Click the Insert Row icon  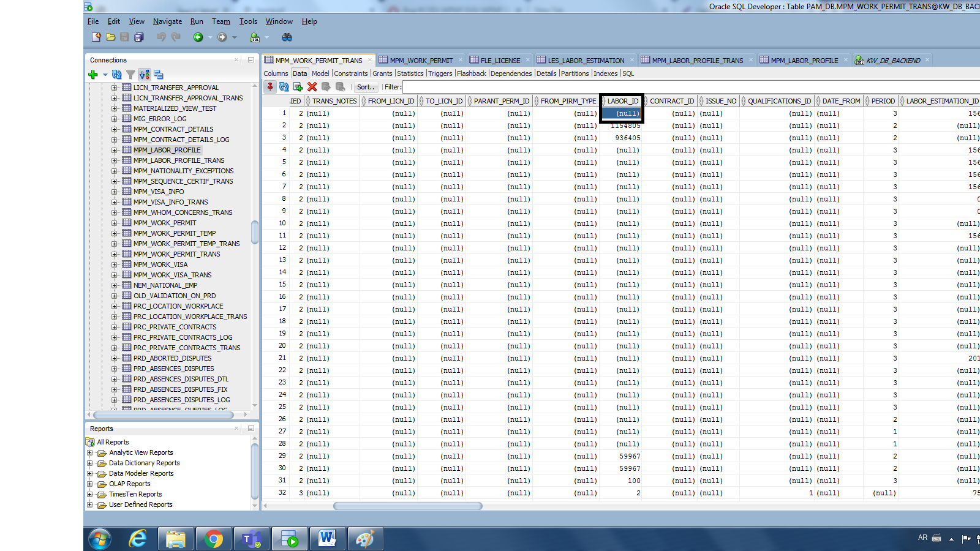coord(298,87)
